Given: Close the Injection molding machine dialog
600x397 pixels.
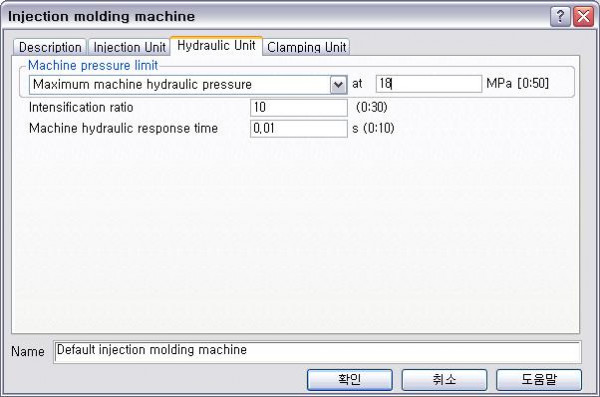Looking at the screenshot, I should pyautogui.click(x=584, y=16).
